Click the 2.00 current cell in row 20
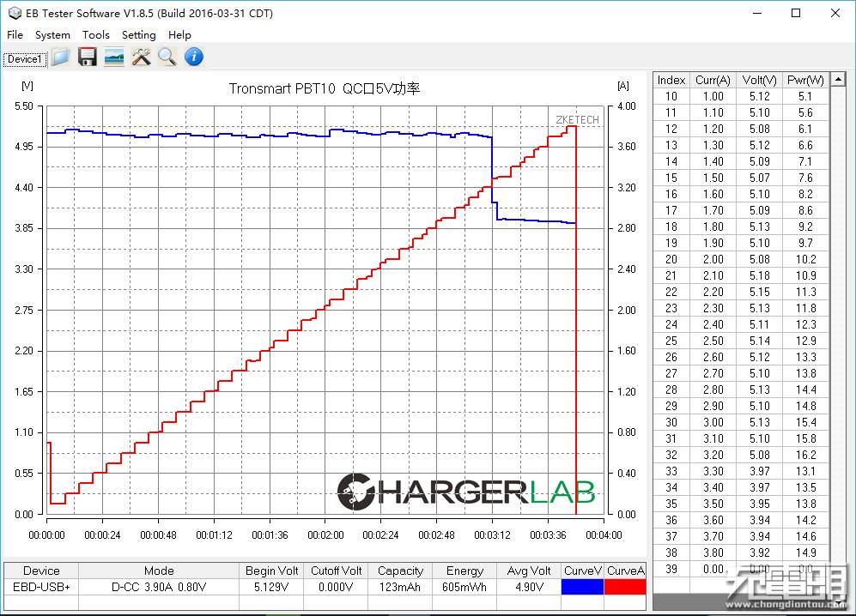 pyautogui.click(x=713, y=259)
